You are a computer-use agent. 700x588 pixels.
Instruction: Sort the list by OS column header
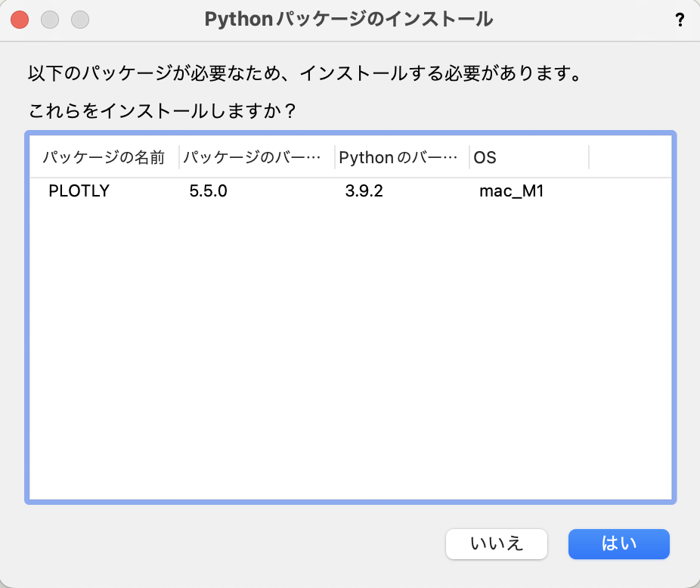click(485, 158)
